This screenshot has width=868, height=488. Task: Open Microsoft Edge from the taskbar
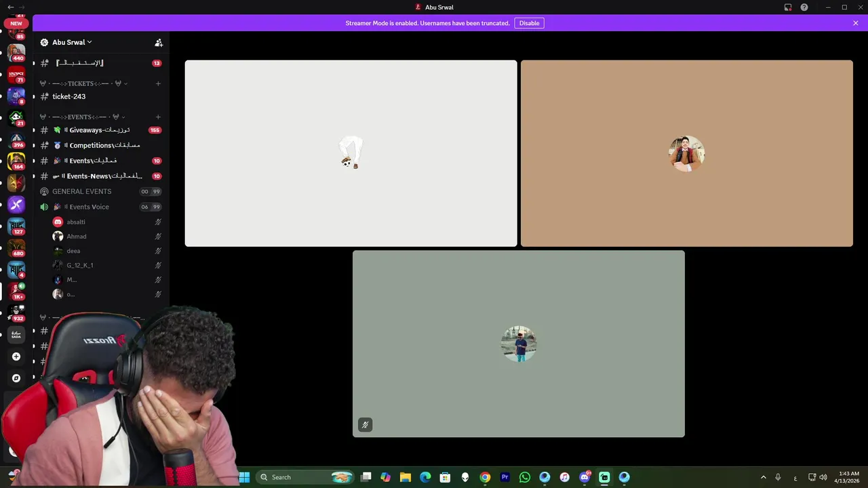425,477
